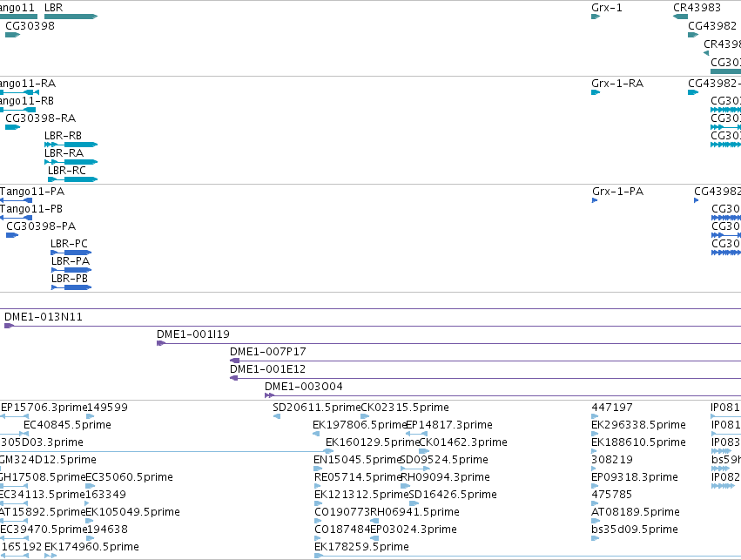This screenshot has height=560, width=741.
Task: Click the EK178259.5prime EST label
Action: (x=361, y=547)
